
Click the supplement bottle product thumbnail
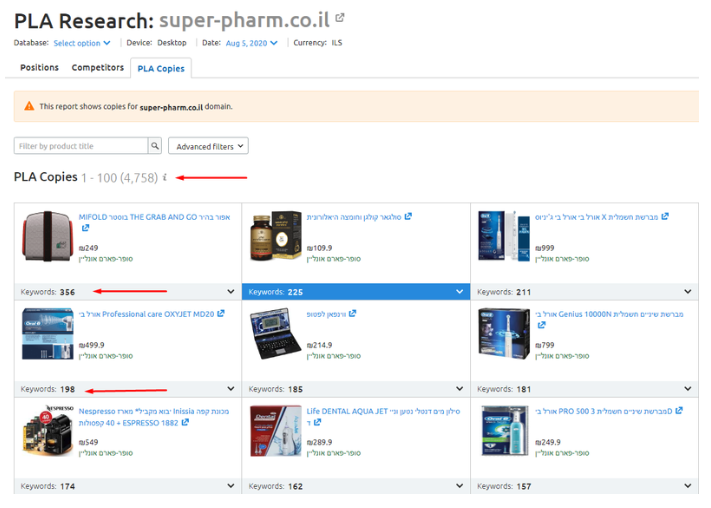(x=276, y=235)
